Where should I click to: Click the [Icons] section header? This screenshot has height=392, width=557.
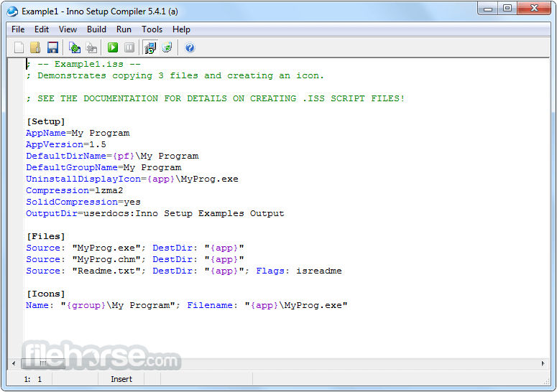tap(46, 294)
